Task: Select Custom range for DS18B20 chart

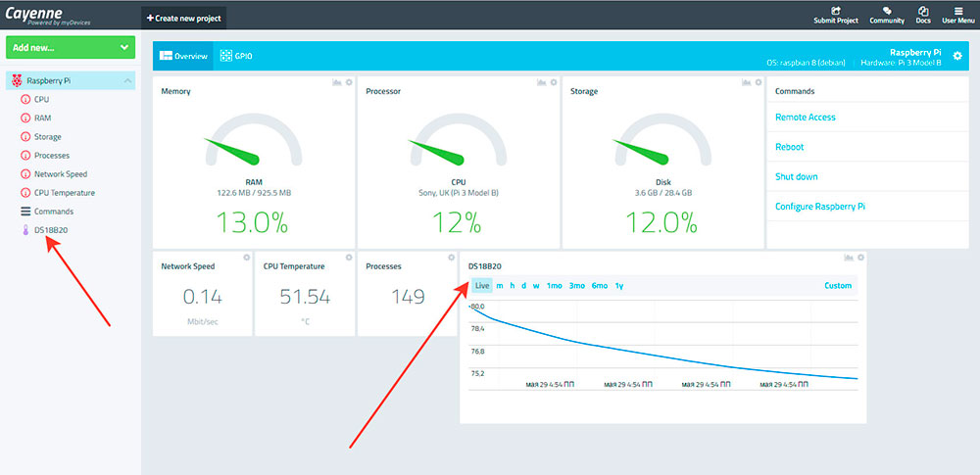Action: tap(838, 286)
